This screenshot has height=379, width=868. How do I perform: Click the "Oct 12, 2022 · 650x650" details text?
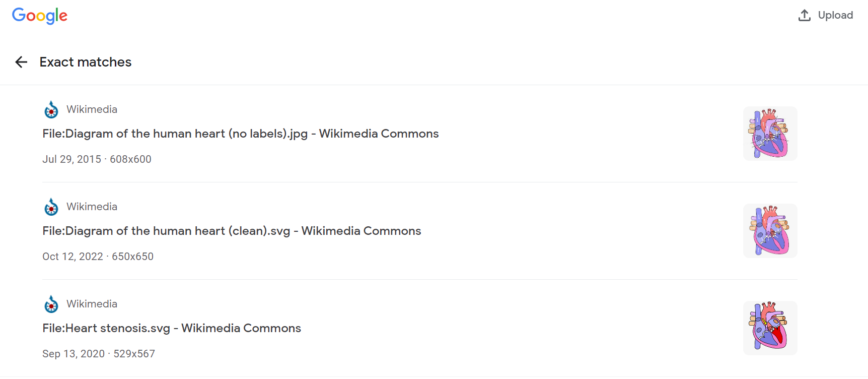[x=98, y=257]
